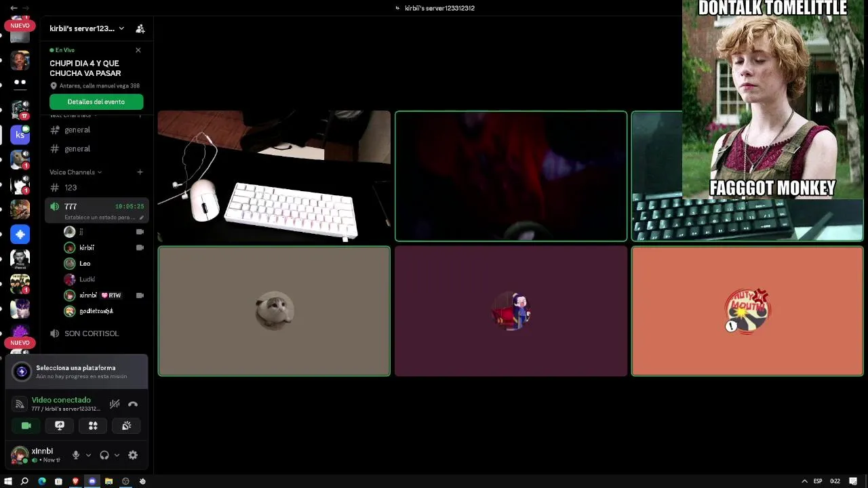Screen dimensions: 868x488
Task: Click the bottom NUEVO unread badge
Action: (x=20, y=343)
